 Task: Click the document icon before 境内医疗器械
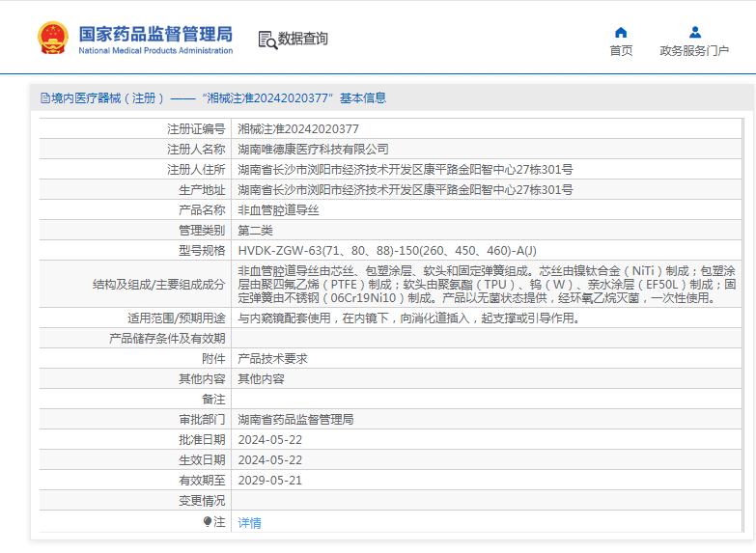click(45, 98)
